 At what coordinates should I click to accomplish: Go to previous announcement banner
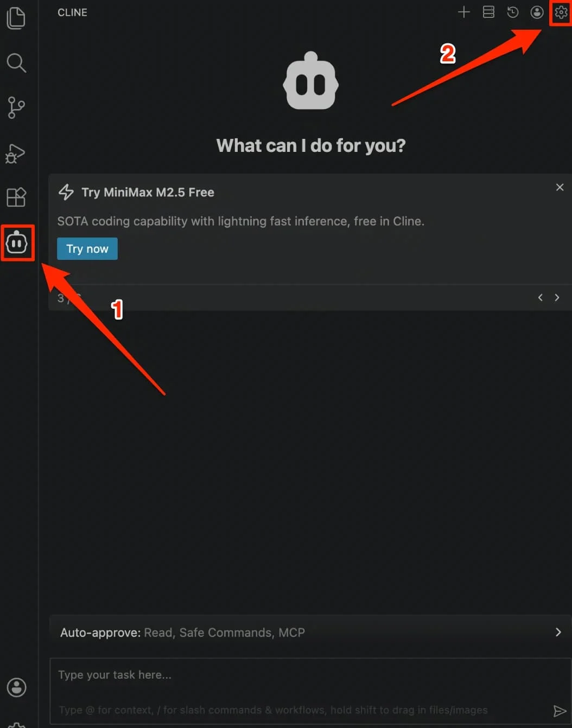coord(540,297)
